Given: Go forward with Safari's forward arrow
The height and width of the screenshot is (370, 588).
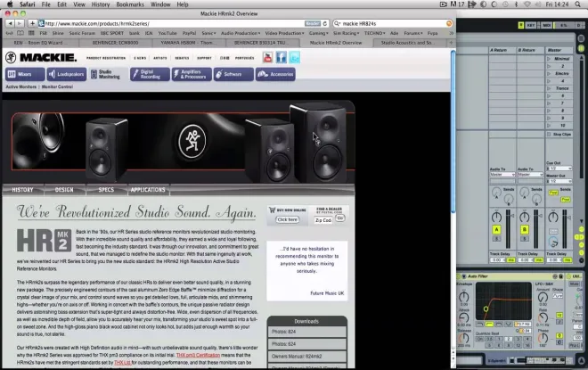Looking at the screenshot, I should [20, 23].
